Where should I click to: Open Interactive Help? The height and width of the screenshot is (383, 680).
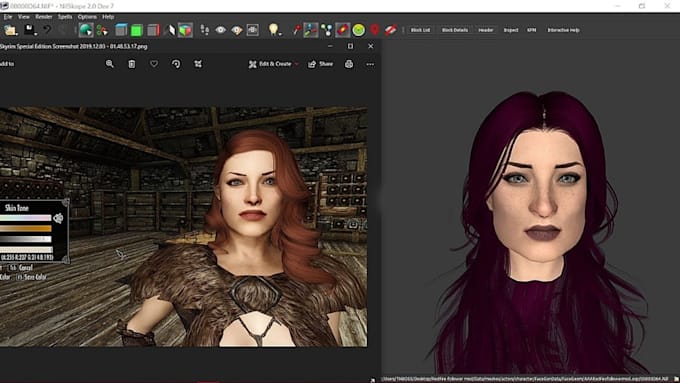click(x=563, y=30)
